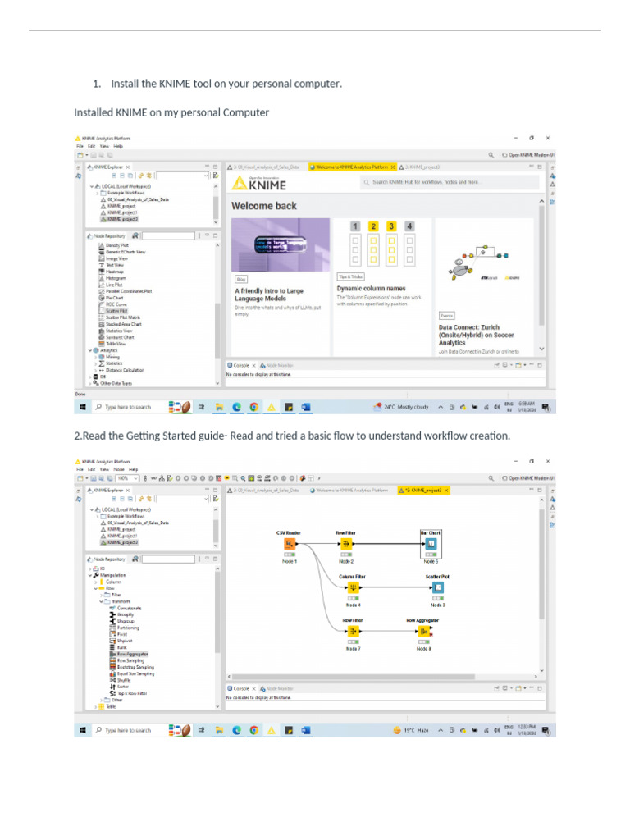
Task: Select 'Partitioning' in the node repository
Action: point(128,628)
